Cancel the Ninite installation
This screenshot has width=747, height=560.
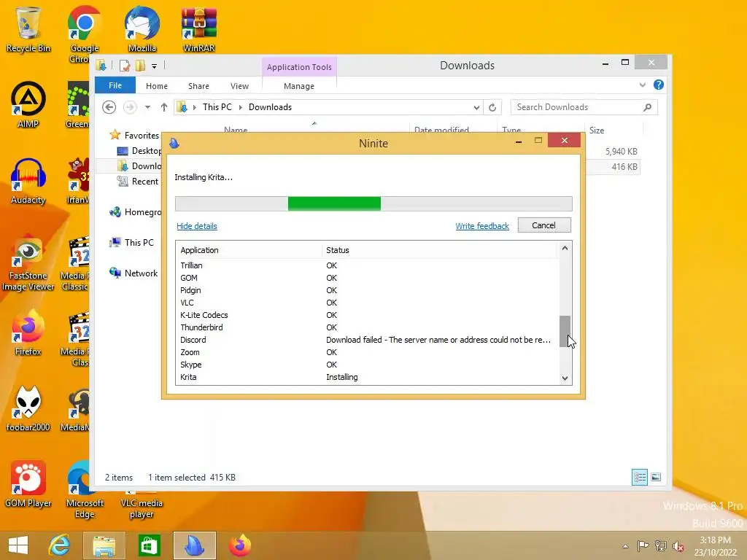coord(544,225)
